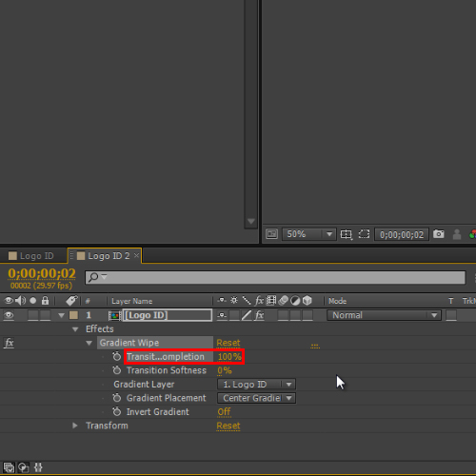Select the Logo ID 2 tab
The width and height of the screenshot is (476, 476).
[x=104, y=256]
